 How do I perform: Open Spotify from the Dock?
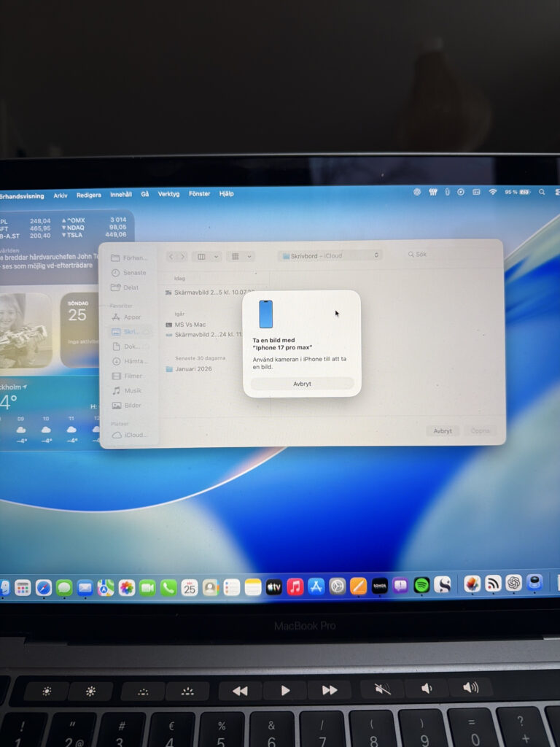421,585
